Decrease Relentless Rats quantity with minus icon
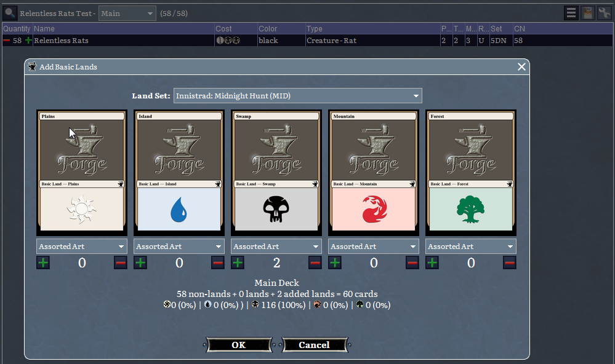The width and height of the screenshot is (615, 364). coord(7,41)
